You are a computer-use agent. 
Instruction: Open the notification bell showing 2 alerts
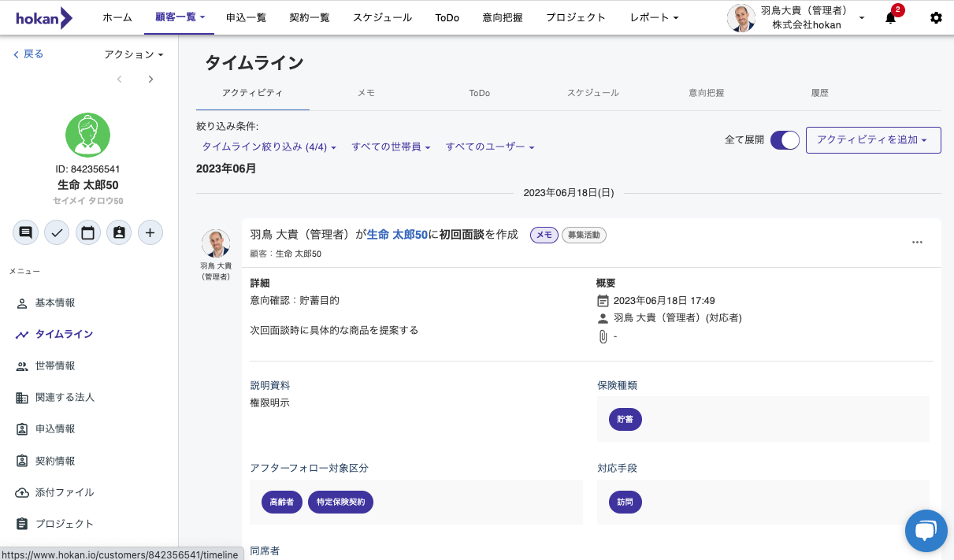[889, 17]
